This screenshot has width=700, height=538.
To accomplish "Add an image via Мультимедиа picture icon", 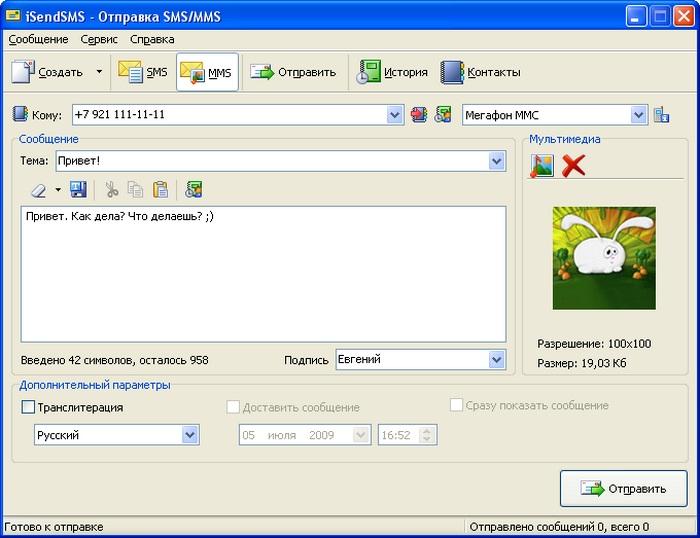I will (x=542, y=165).
